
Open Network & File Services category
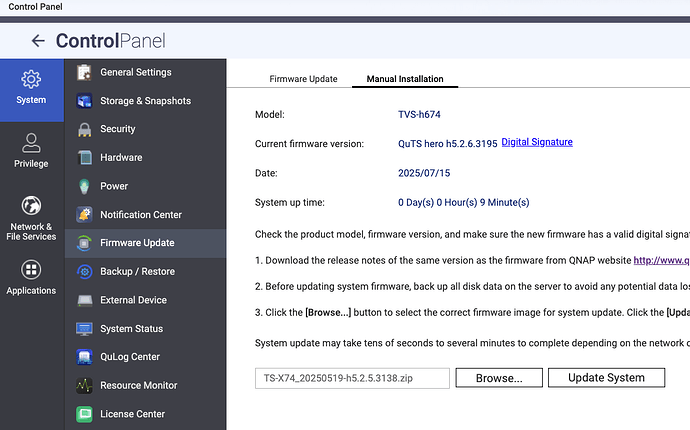click(x=31, y=205)
